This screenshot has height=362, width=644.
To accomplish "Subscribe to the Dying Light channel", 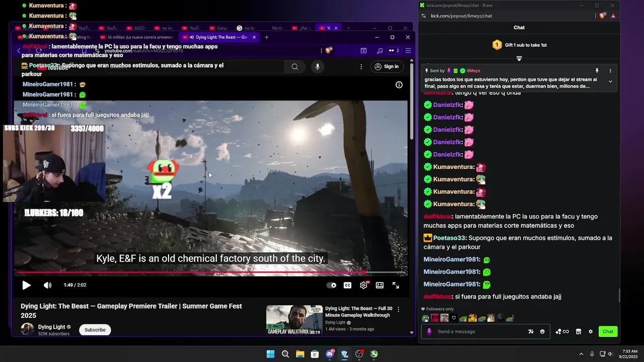I will pos(95,330).
